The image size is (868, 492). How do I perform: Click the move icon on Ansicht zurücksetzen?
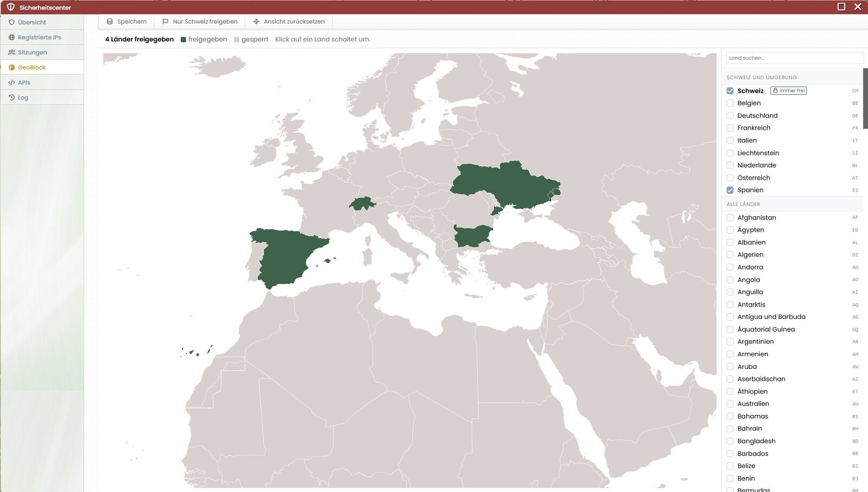point(256,22)
